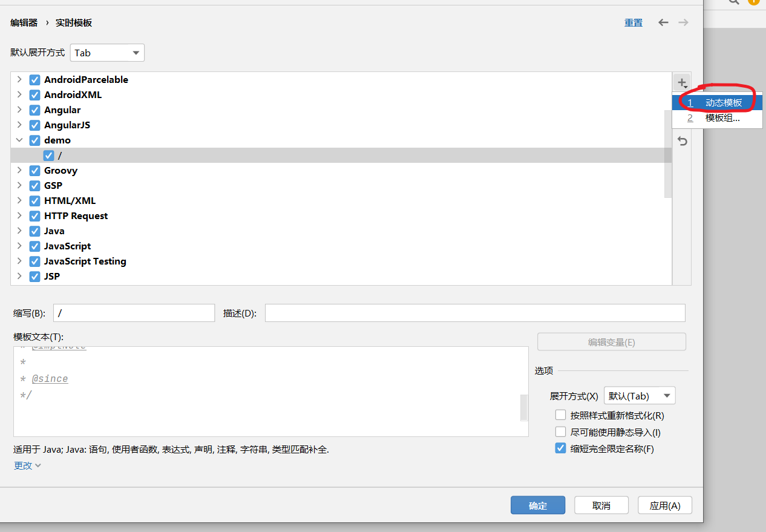Click the 应用(A) button

665,505
